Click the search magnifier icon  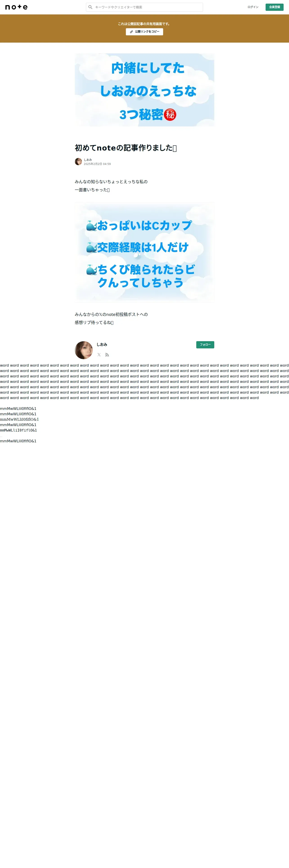pos(90,7)
